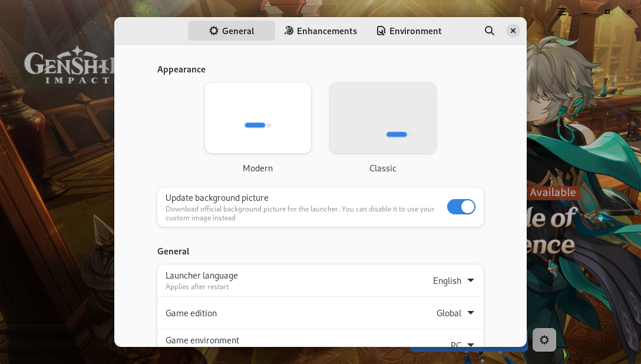Close the preferences dialog
The width and height of the screenshot is (641, 364).
(x=513, y=31)
